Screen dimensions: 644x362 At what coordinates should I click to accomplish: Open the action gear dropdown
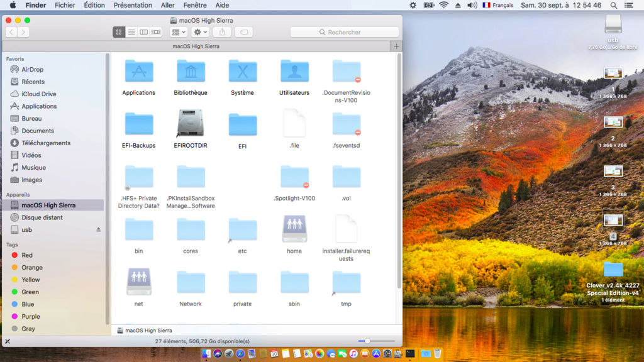201,32
